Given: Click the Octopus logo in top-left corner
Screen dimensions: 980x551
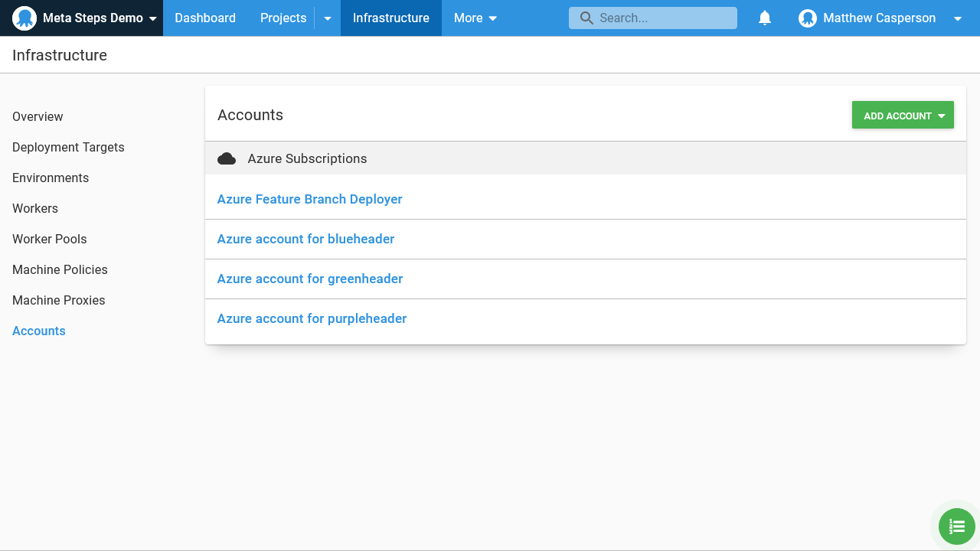Looking at the screenshot, I should tap(24, 18).
